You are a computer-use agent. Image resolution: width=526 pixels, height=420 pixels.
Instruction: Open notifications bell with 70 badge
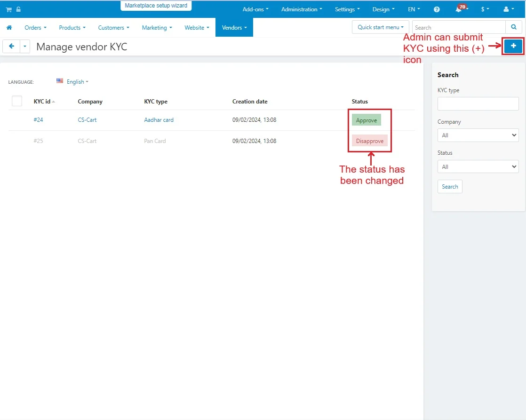pos(459,9)
